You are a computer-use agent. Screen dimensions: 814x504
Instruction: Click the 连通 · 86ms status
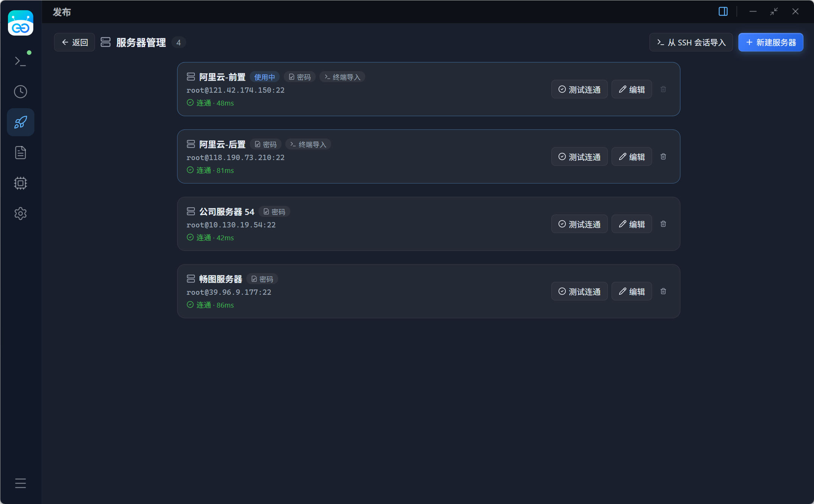click(210, 305)
